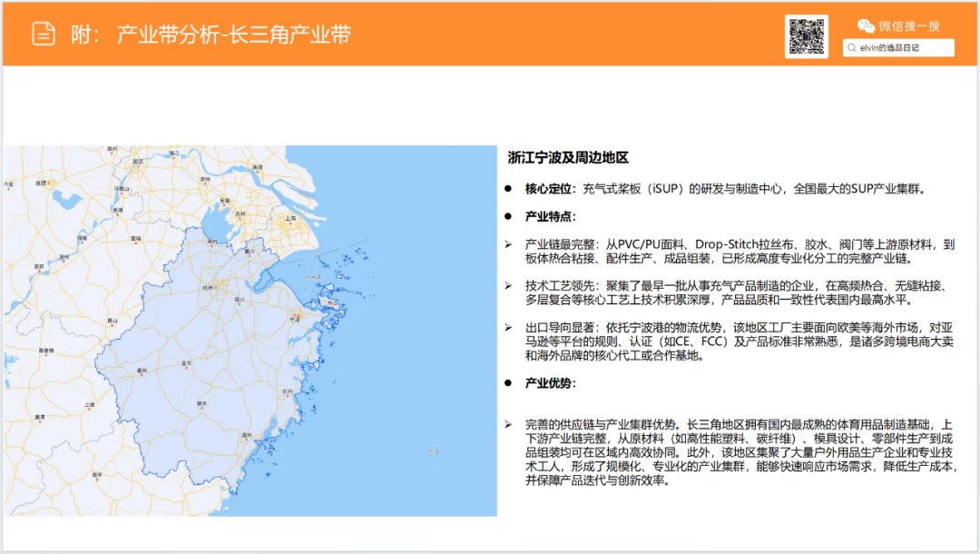The image size is (980, 554).
Task: Click the QR code image in the header
Action: pyautogui.click(x=806, y=36)
